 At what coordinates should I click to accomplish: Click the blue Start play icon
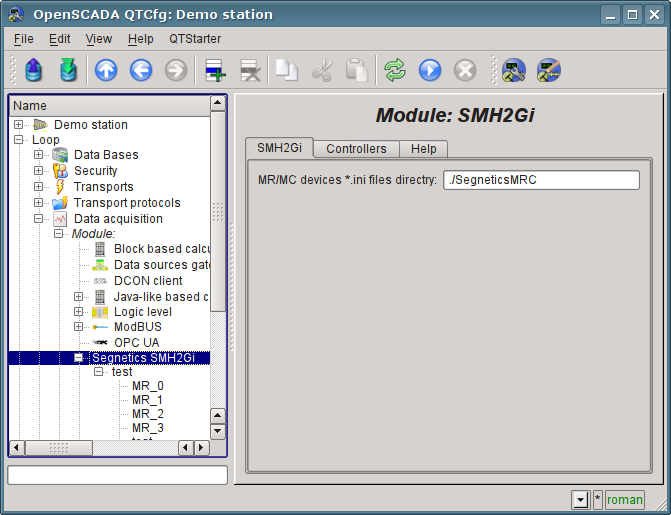click(x=430, y=70)
